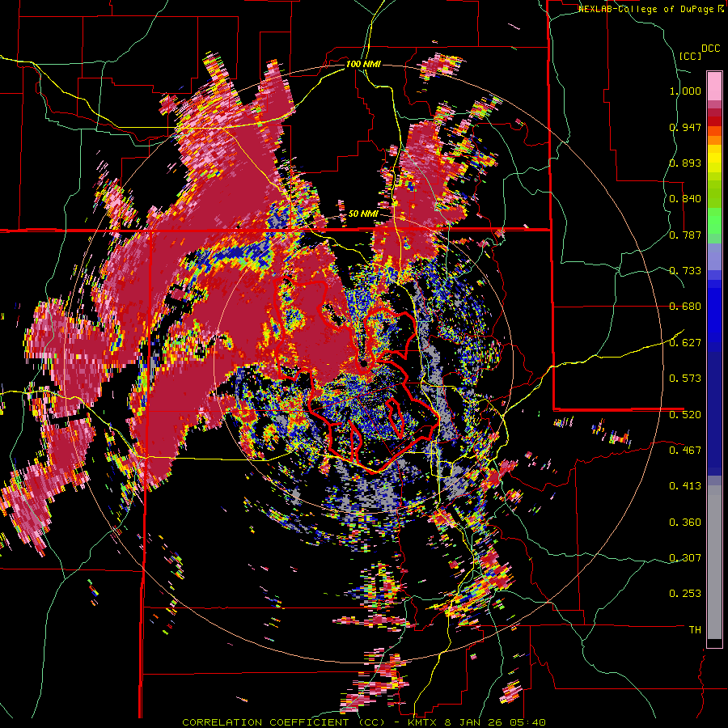
Task: Click the 50 NMI range ring label
Action: pos(363,214)
